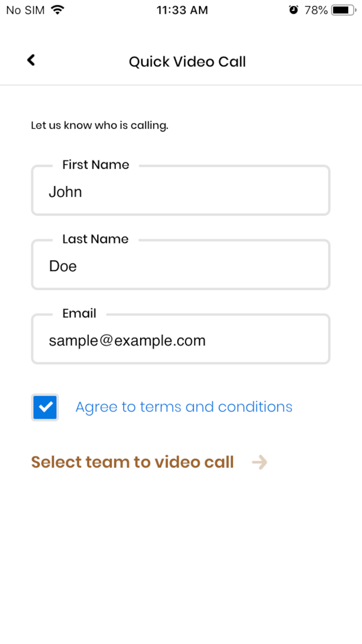Focus the field containing John
The image size is (362, 644).
pos(180,192)
